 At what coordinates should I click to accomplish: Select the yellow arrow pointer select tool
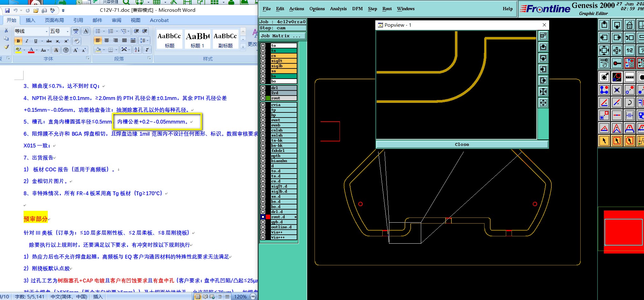click(x=604, y=141)
